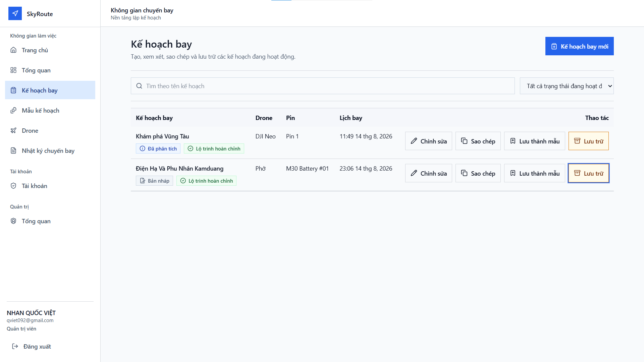Click the Đăng xuất logout icon
The height and width of the screenshot is (362, 644).
(x=15, y=346)
